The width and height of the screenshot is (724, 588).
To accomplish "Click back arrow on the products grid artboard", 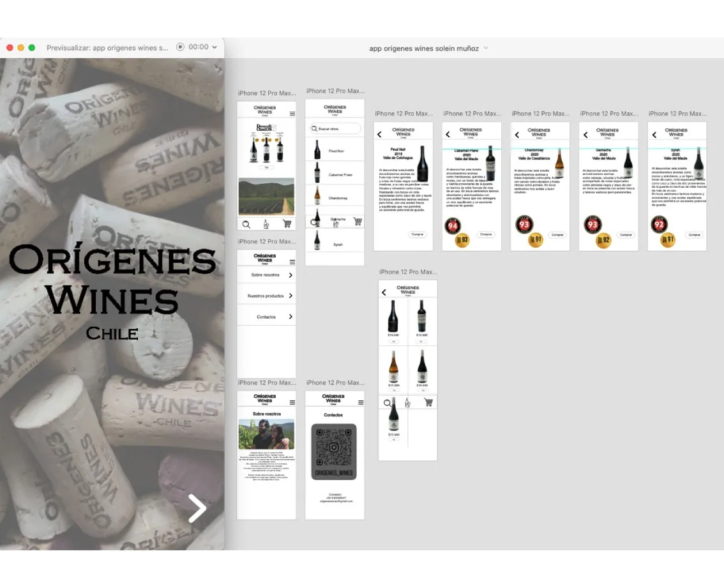I will pos(384,292).
